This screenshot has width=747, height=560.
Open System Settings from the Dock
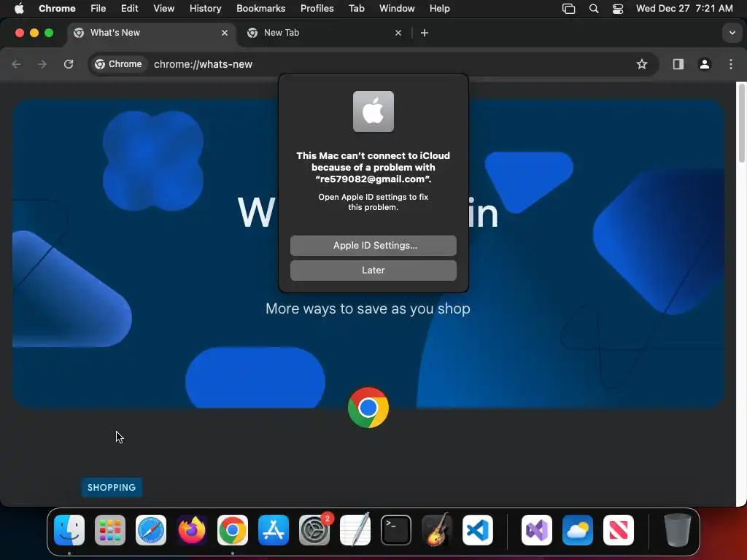[314, 530]
